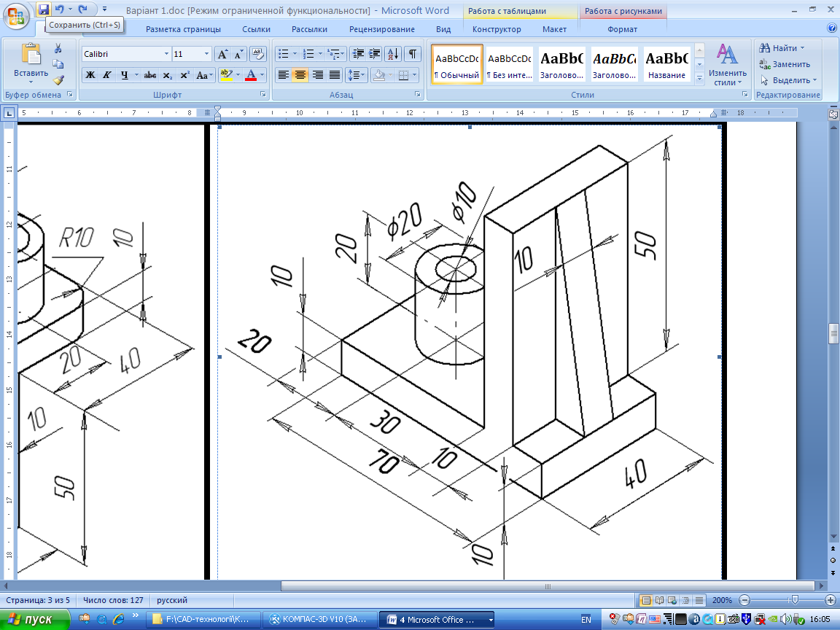
Task: Toggle Underline (Ч) formatting
Action: (124, 75)
